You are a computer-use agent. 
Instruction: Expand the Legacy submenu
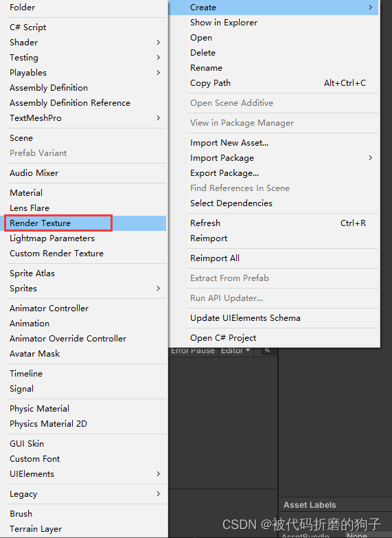point(84,493)
